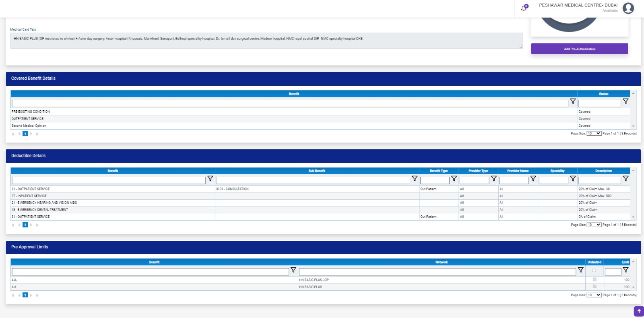Go to page 1 in Deductible Details pager
Screen dimensions: 644x318
[25, 225]
